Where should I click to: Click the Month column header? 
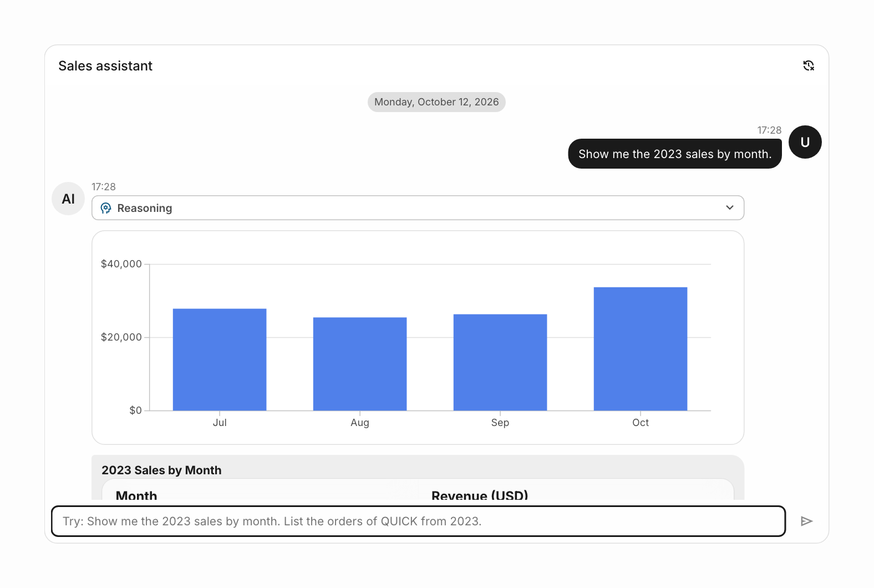(x=136, y=495)
